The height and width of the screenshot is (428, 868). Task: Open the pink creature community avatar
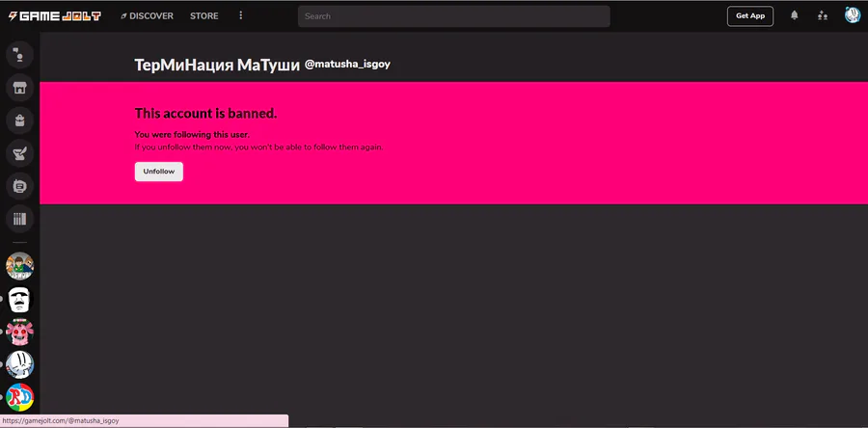pos(20,332)
